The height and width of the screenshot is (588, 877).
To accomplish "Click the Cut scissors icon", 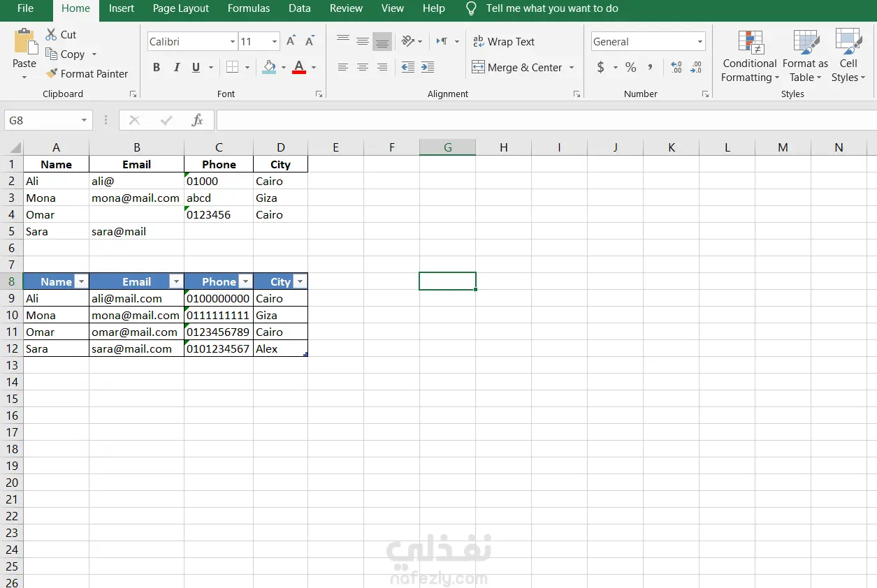I will (51, 34).
